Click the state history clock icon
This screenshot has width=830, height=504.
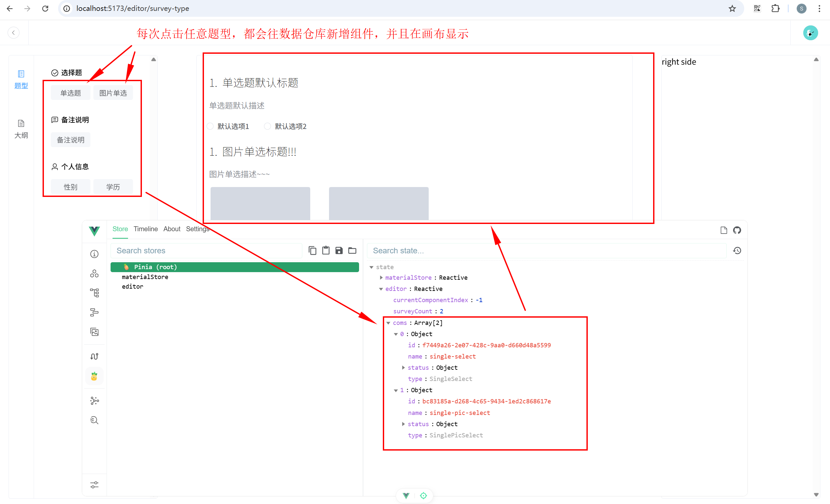point(737,250)
